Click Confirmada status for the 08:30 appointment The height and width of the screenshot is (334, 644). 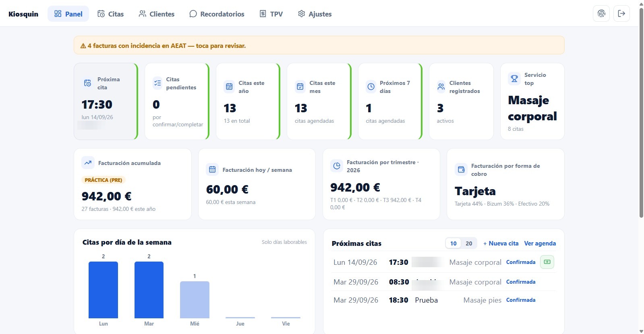521,282
